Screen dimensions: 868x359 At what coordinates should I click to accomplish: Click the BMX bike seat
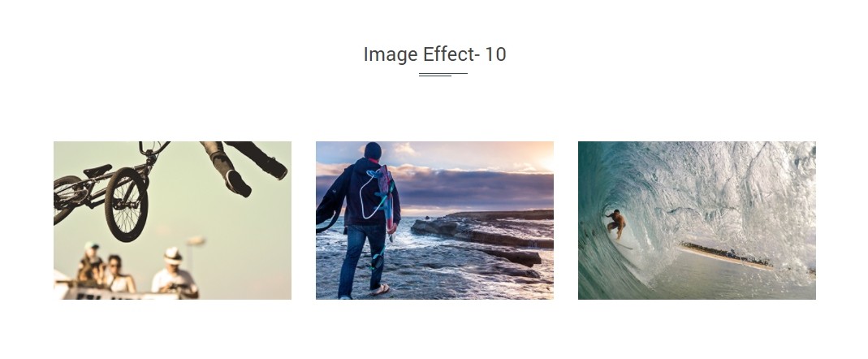coord(97,171)
